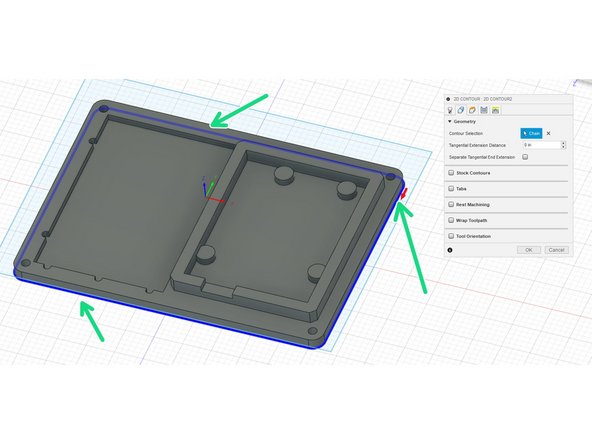Open the Geometry tab icon
This screenshot has width=592, height=444.
click(461, 110)
